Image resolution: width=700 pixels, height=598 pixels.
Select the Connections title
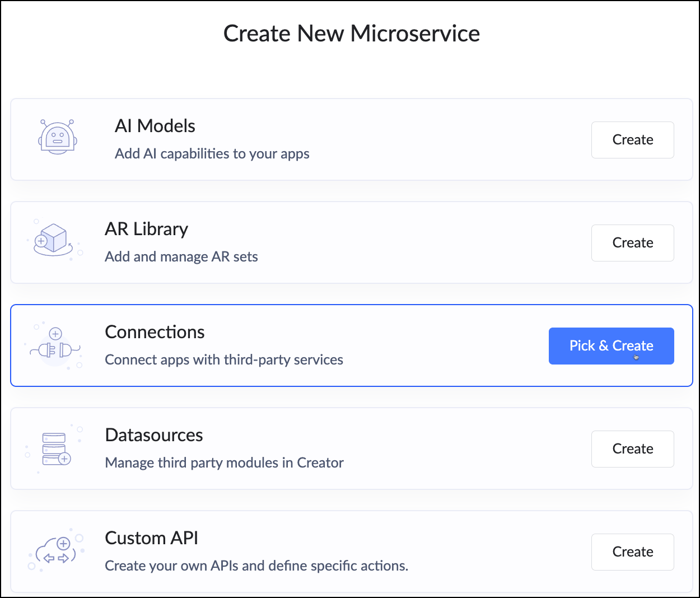155,332
